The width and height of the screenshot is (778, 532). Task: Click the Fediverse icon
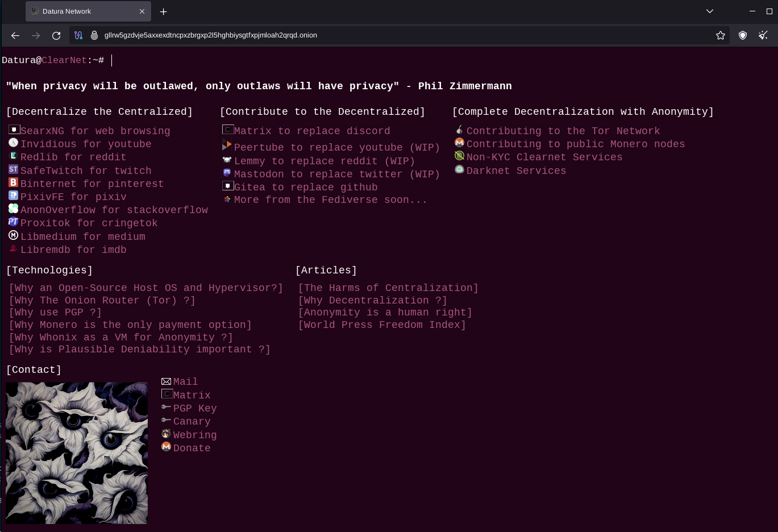tap(227, 199)
